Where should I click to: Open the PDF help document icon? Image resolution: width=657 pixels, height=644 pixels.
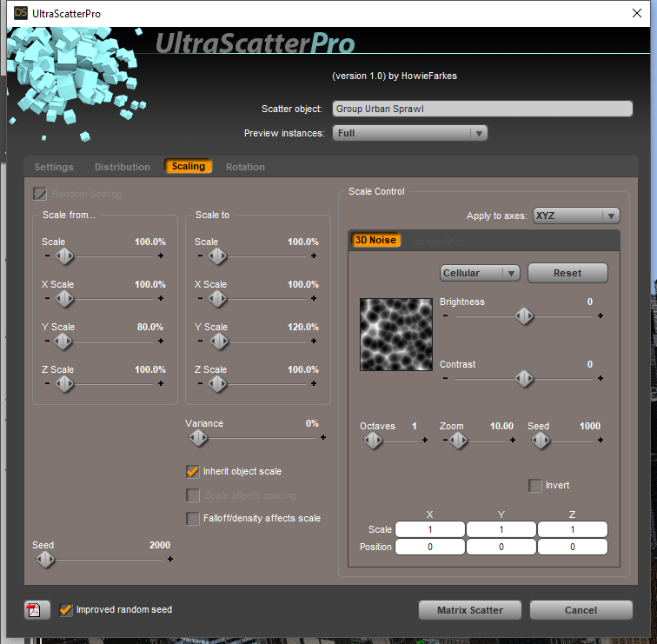(x=36, y=610)
